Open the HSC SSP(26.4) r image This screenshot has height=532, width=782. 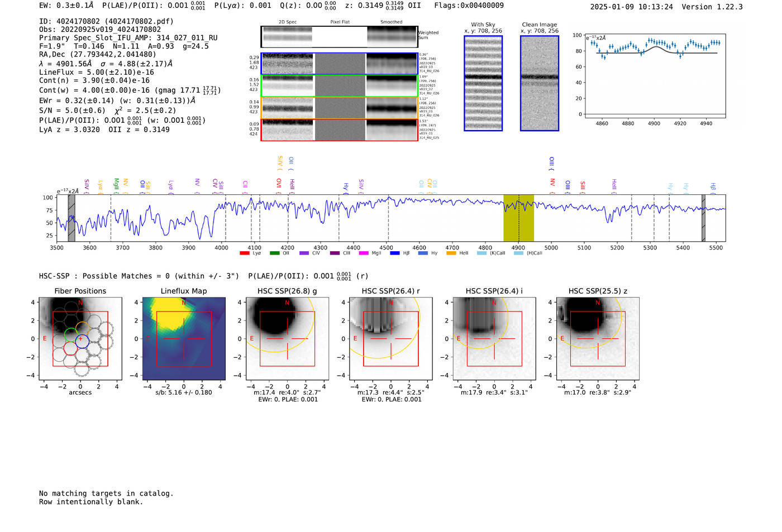tap(391, 339)
